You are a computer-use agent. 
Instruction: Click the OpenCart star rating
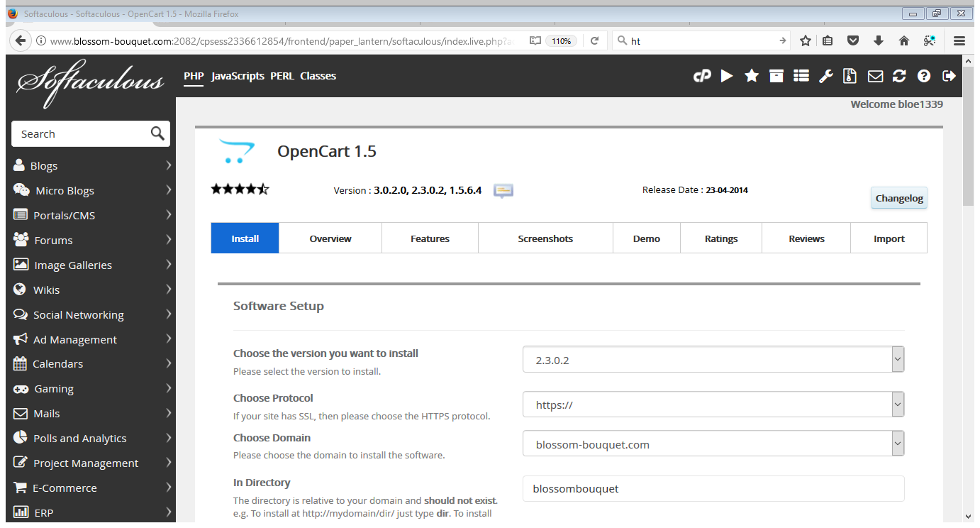(x=240, y=189)
